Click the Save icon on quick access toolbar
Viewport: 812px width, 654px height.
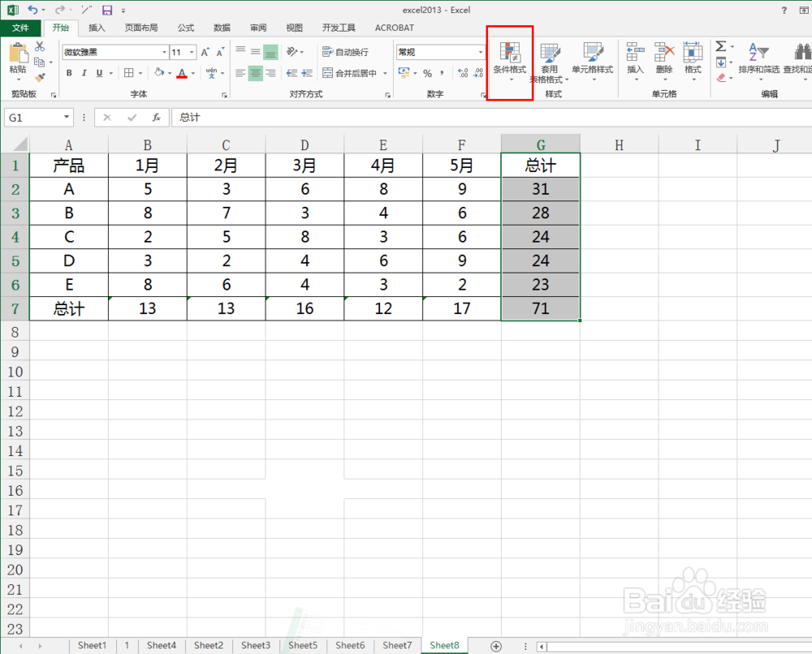(x=108, y=10)
